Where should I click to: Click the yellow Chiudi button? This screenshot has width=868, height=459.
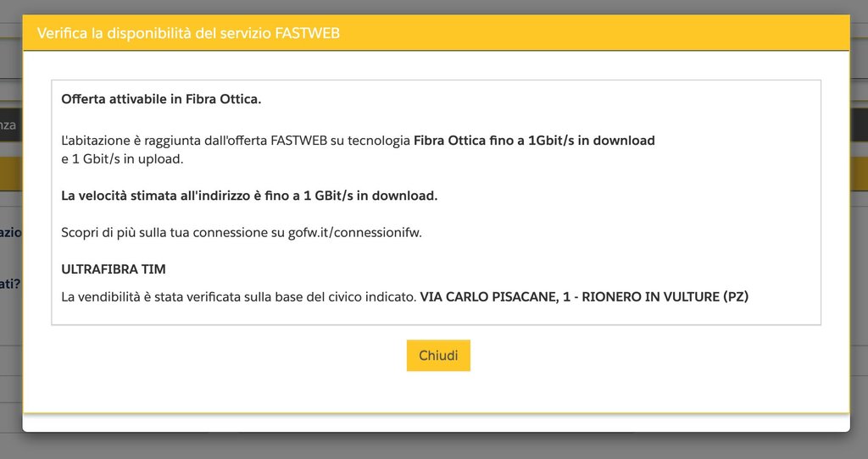coord(438,356)
